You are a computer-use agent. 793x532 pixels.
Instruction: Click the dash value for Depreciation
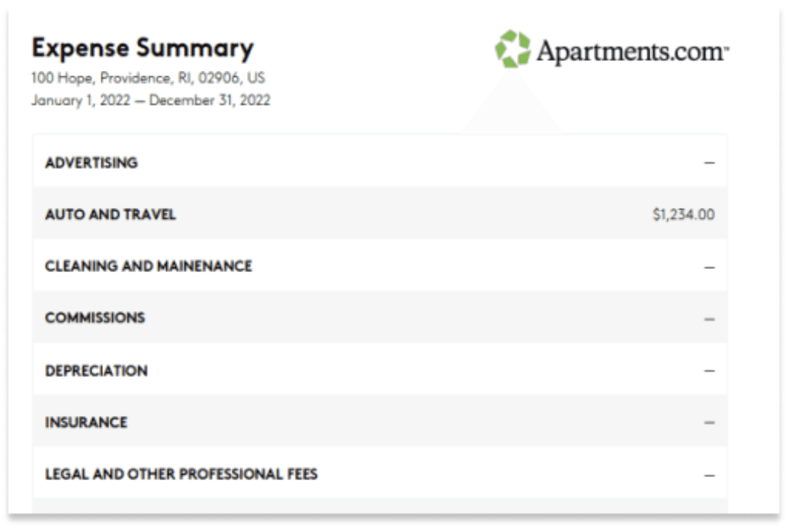(x=709, y=370)
